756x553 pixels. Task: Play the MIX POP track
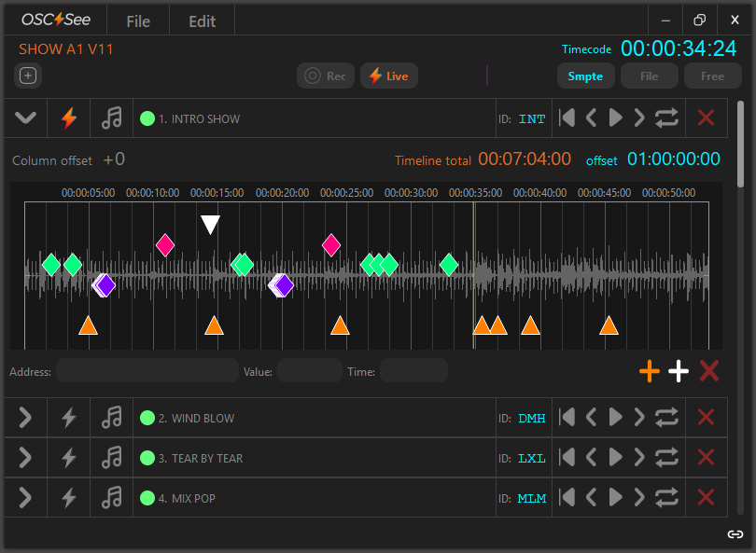click(x=616, y=498)
